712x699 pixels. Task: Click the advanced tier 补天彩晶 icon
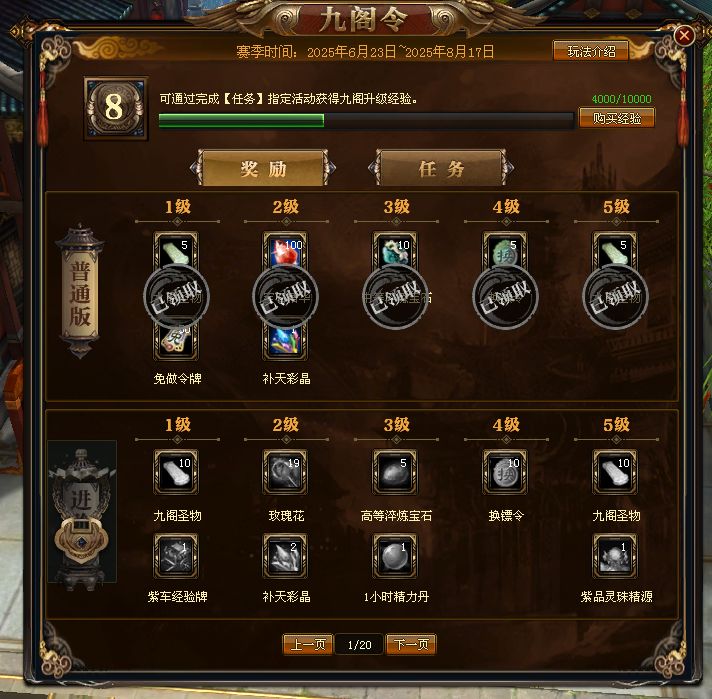point(285,556)
